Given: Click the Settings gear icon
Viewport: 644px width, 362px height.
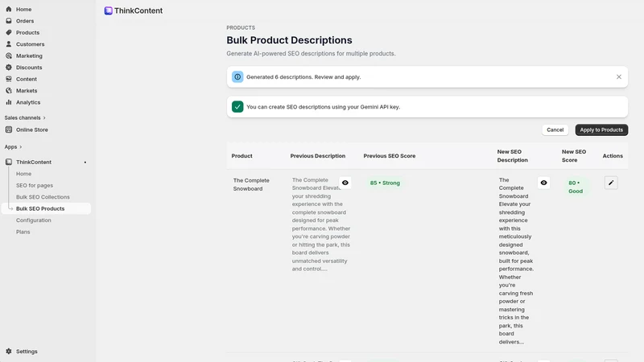Looking at the screenshot, I should coord(9,352).
